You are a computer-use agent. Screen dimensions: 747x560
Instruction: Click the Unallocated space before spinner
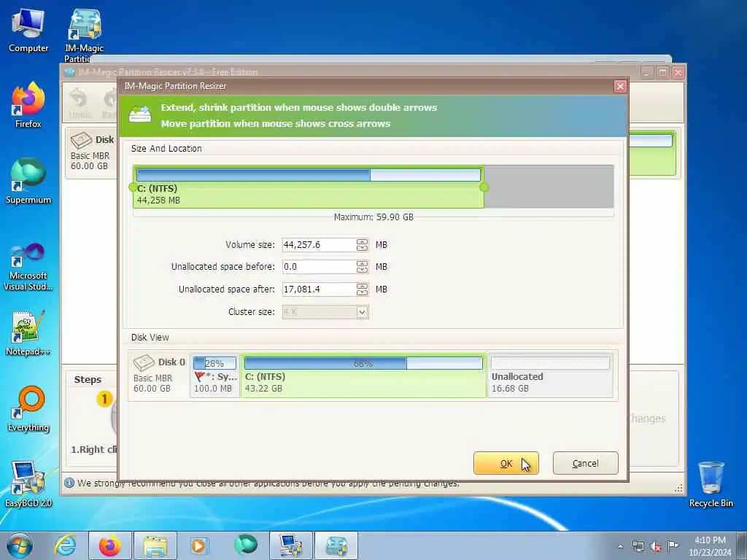[362, 267]
